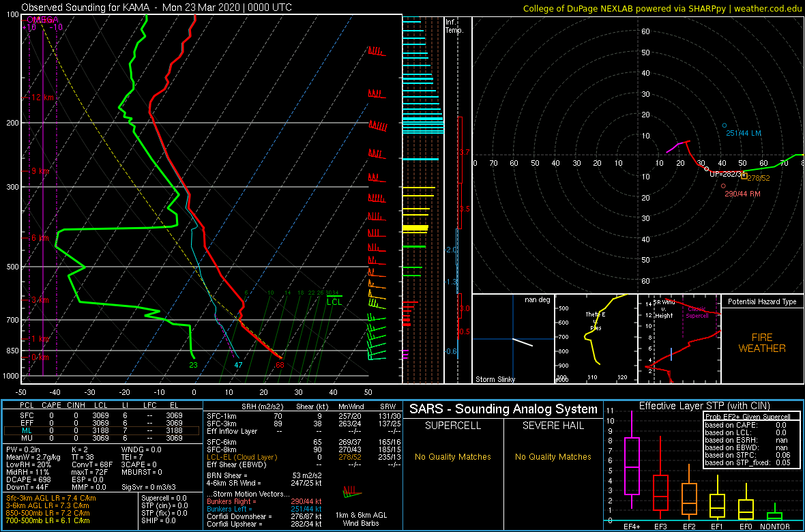The image size is (805, 532).
Task: Click the orange 278/52 square marker on hodograph
Action: click(744, 177)
